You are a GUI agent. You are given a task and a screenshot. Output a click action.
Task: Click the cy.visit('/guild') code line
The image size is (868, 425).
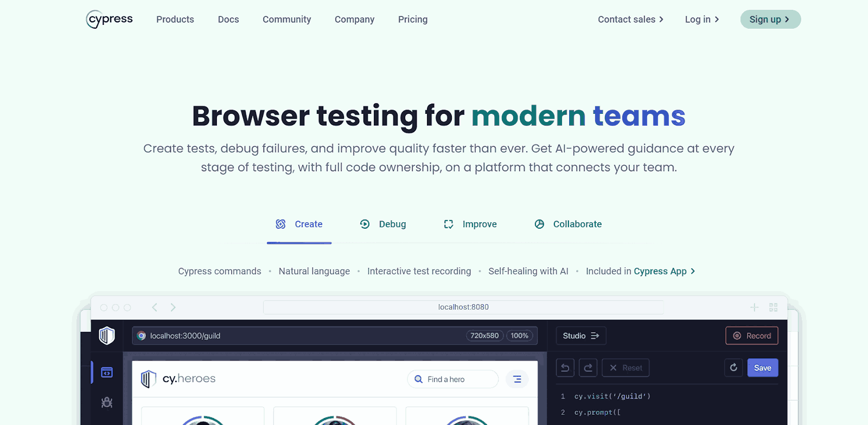click(612, 396)
